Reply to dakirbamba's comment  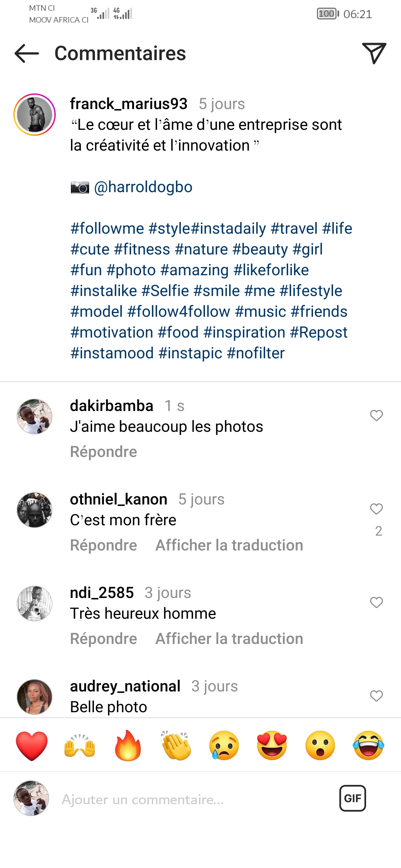pos(104,452)
